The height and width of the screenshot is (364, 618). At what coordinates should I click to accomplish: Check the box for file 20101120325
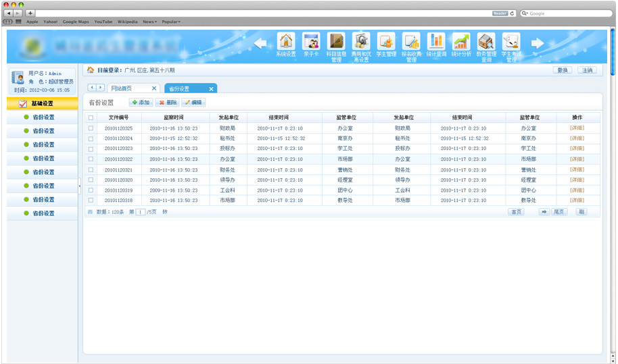91,128
